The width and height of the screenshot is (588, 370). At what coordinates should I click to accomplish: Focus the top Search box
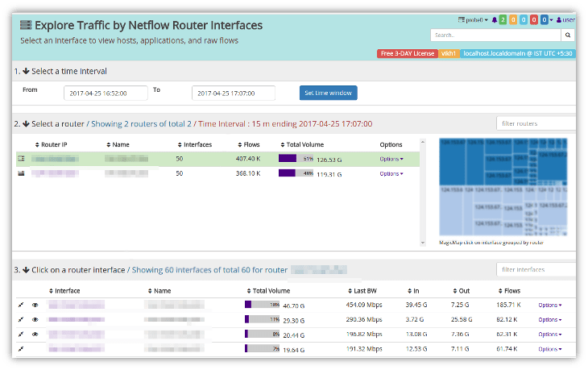(x=495, y=35)
